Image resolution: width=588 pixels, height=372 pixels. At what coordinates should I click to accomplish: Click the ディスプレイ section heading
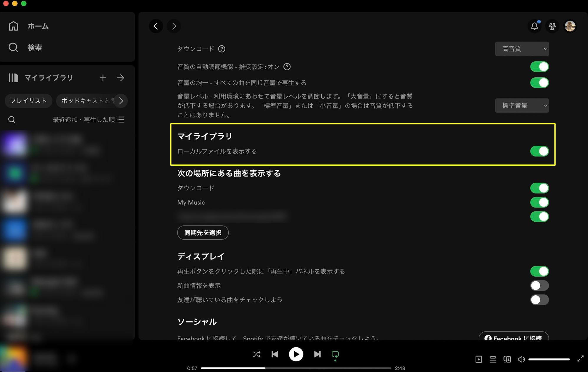pyautogui.click(x=201, y=256)
